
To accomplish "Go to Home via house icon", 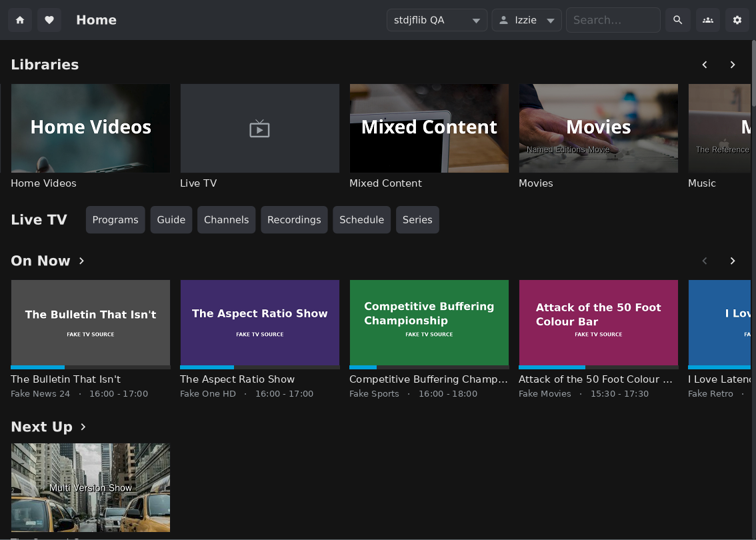I will click(20, 20).
